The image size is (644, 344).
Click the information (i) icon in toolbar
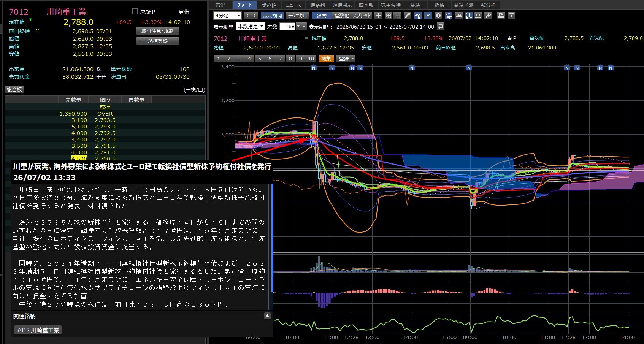tap(438, 16)
